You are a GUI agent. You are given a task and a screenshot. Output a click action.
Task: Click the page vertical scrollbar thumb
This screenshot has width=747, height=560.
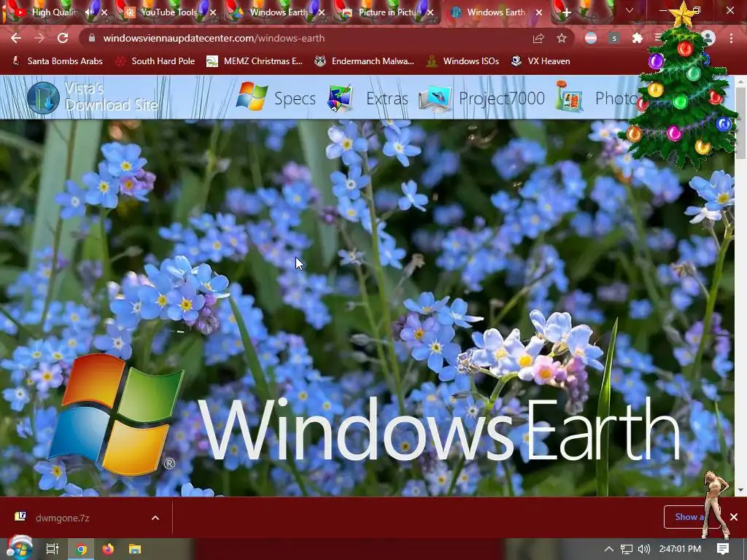tap(741, 122)
